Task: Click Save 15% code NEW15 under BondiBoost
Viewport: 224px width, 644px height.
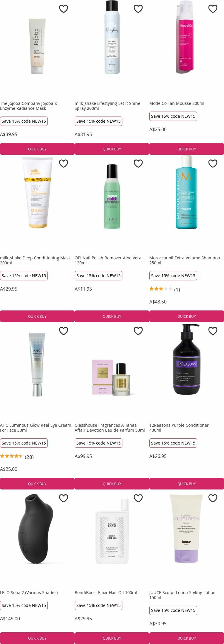Action: click(99, 605)
